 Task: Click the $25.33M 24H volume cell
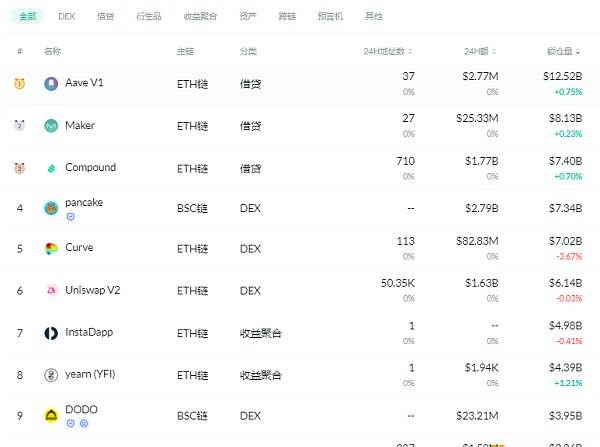point(477,118)
